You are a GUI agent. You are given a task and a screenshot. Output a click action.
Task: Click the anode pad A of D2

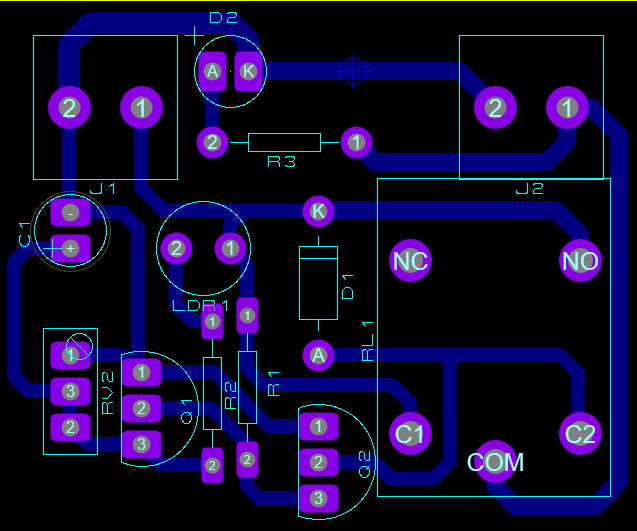click(212, 72)
